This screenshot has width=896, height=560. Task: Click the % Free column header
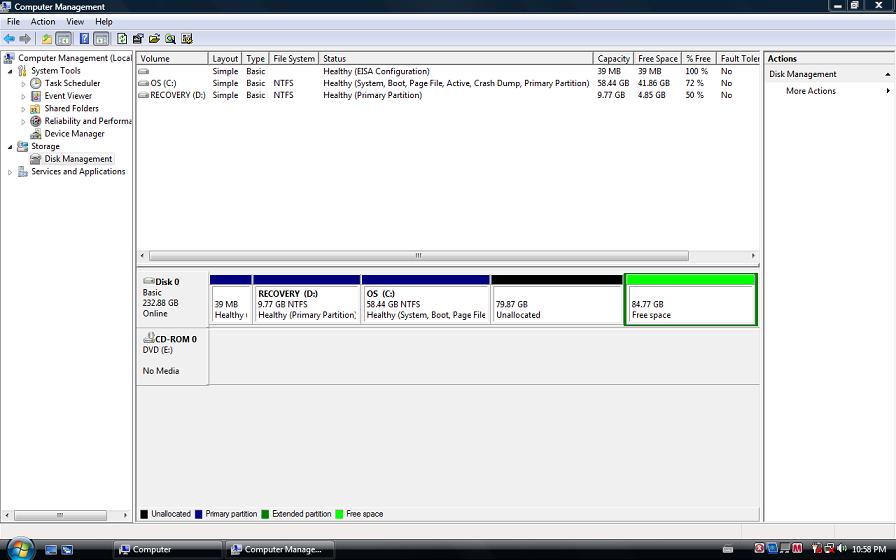pyautogui.click(x=698, y=58)
